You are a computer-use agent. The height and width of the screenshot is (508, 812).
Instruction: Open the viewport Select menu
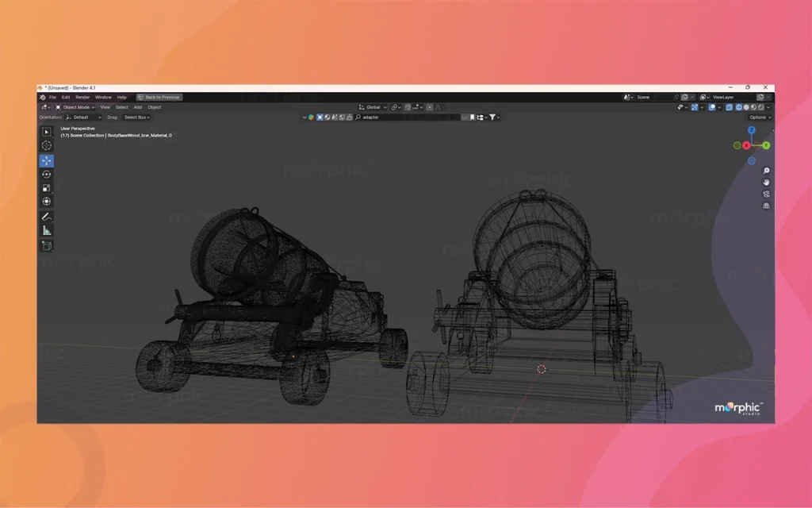(121, 107)
